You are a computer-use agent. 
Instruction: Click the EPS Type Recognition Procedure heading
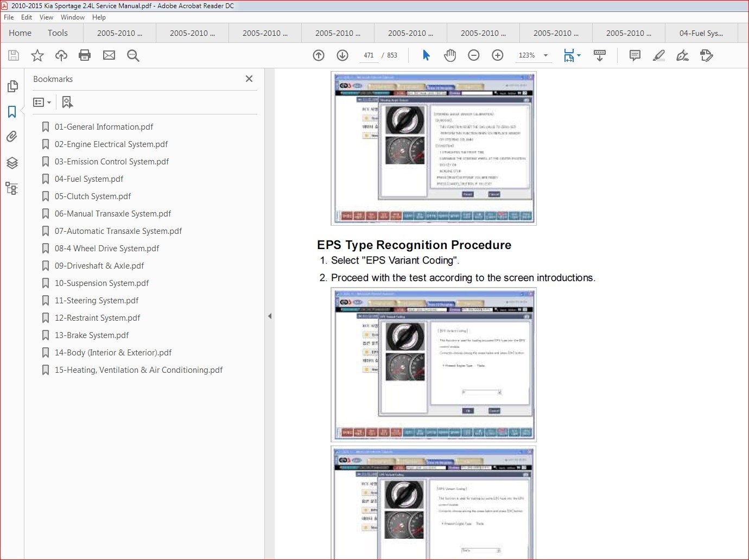[414, 245]
